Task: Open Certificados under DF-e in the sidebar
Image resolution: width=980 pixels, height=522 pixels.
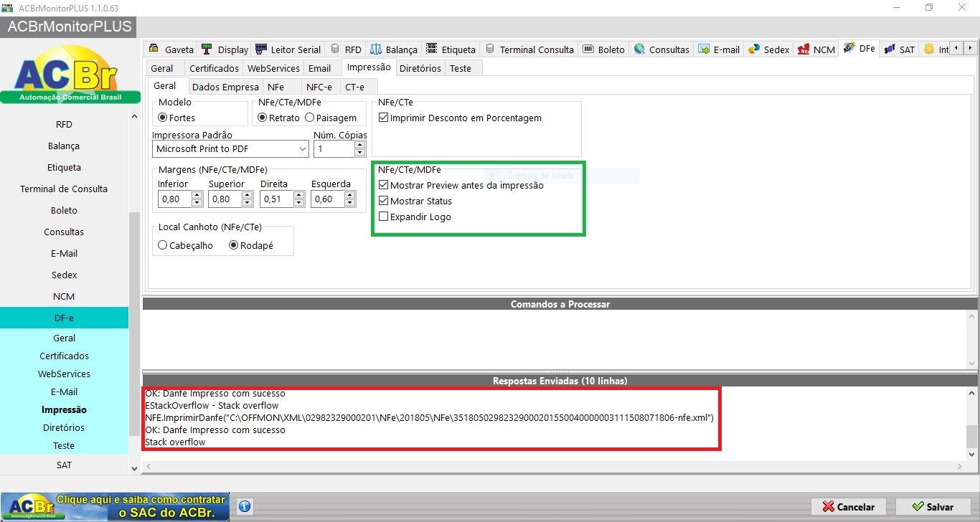Action: tap(64, 356)
